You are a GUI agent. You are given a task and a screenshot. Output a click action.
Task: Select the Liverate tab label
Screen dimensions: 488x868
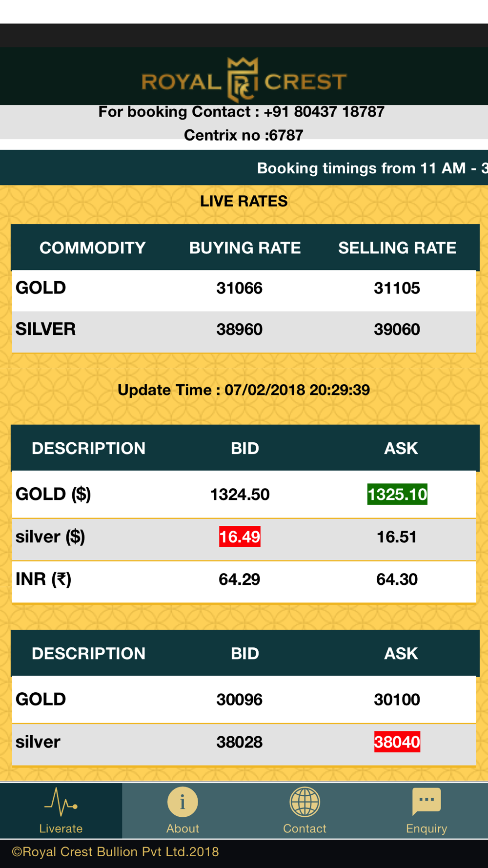pos(61,828)
